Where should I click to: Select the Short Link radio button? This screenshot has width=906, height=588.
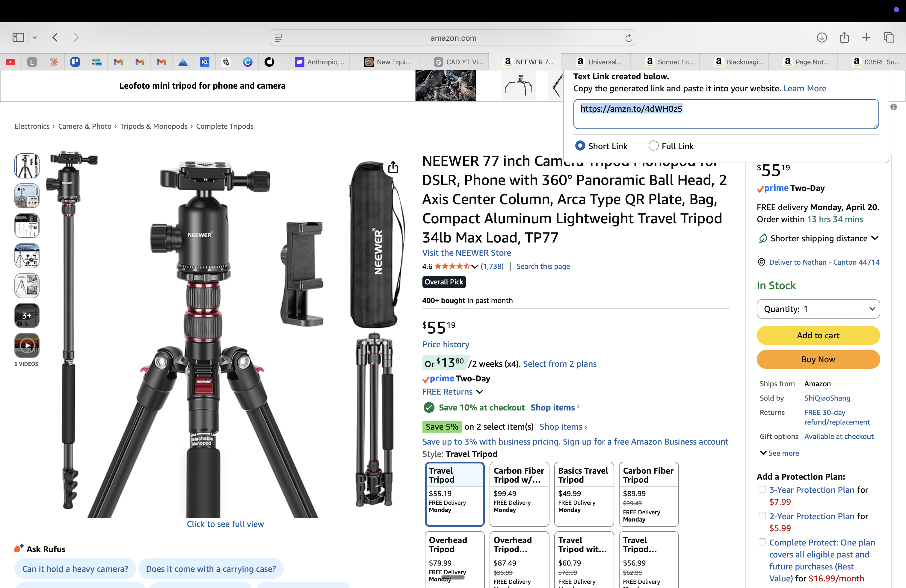pyautogui.click(x=580, y=146)
